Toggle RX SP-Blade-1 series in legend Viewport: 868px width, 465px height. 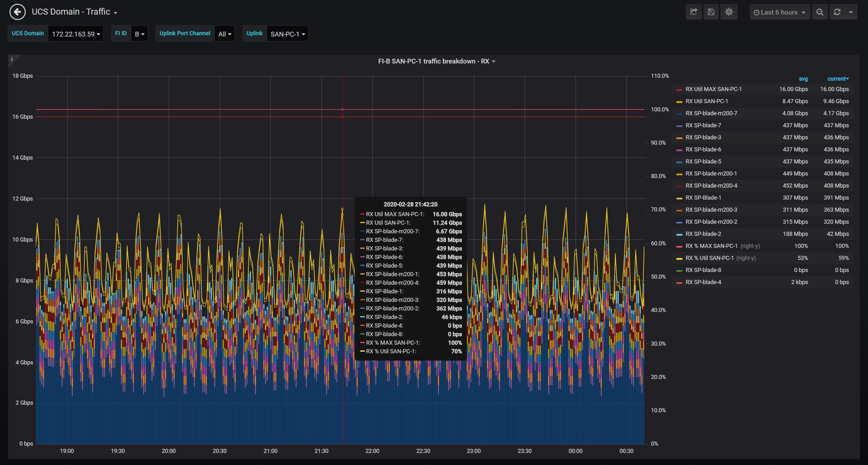[x=703, y=198]
